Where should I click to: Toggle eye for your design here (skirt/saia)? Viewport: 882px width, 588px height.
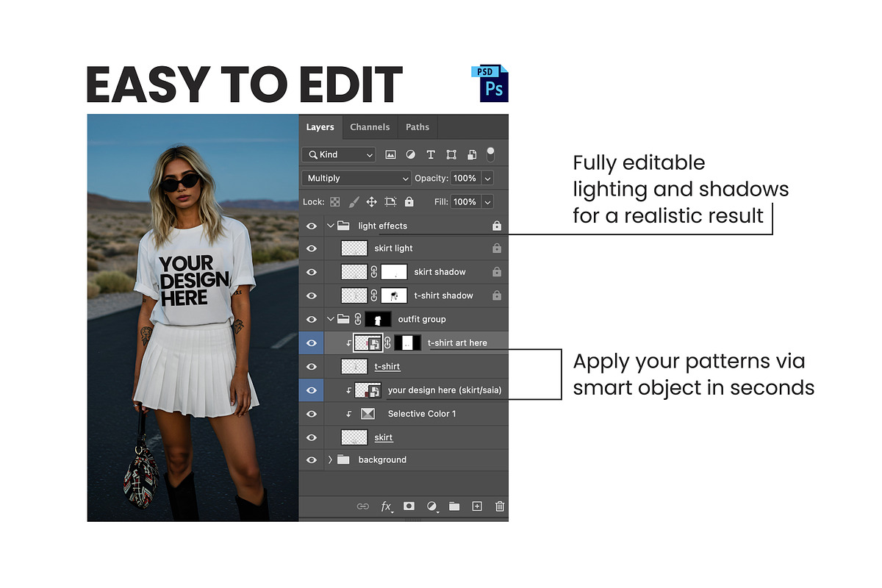pos(312,390)
